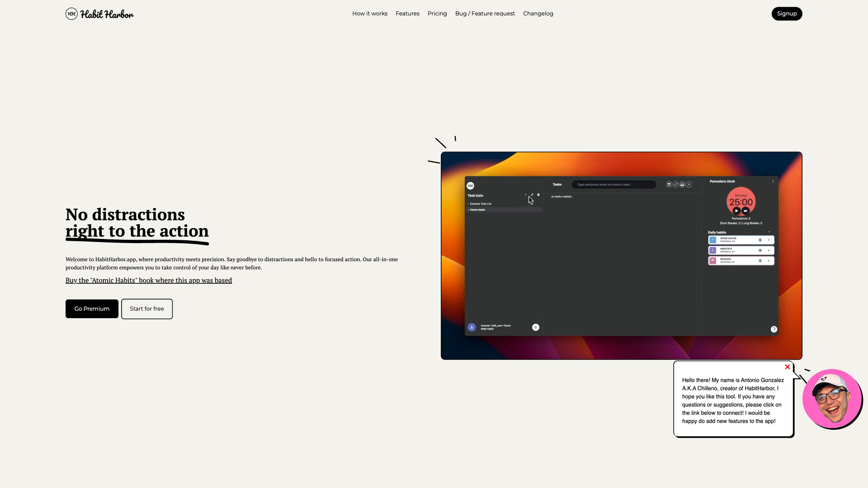Click the Go Premium button
The width and height of the screenshot is (868, 488).
pos(91,309)
